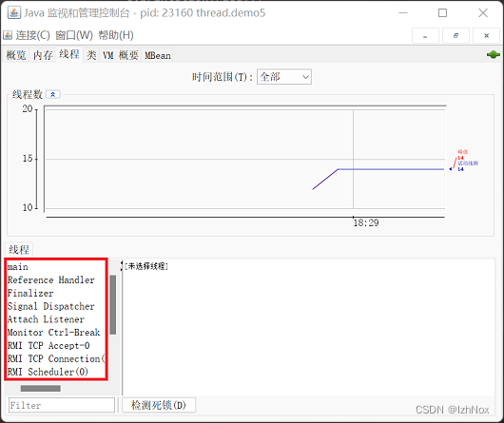Open the 时间范围 dropdown
The image size is (504, 423).
[284, 77]
